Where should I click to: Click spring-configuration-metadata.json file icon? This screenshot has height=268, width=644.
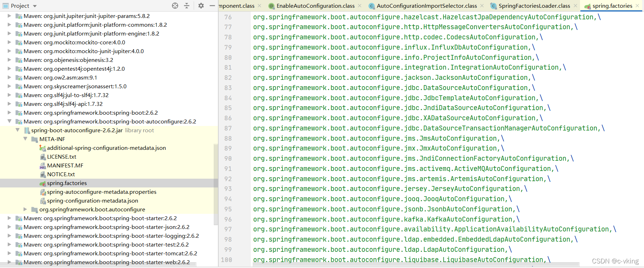coord(43,201)
